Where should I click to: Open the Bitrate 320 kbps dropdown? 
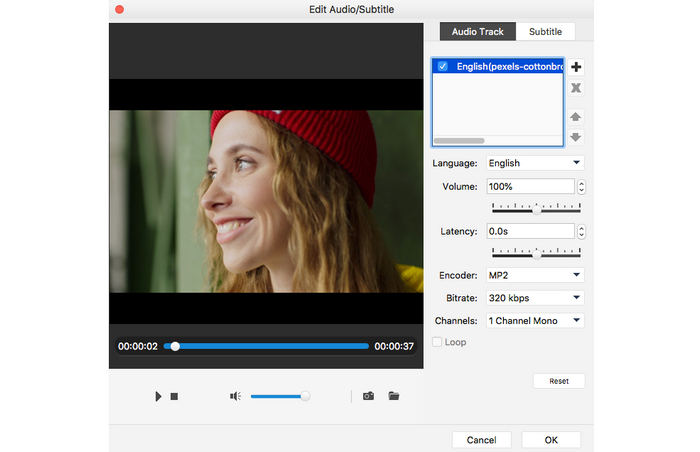coord(535,298)
